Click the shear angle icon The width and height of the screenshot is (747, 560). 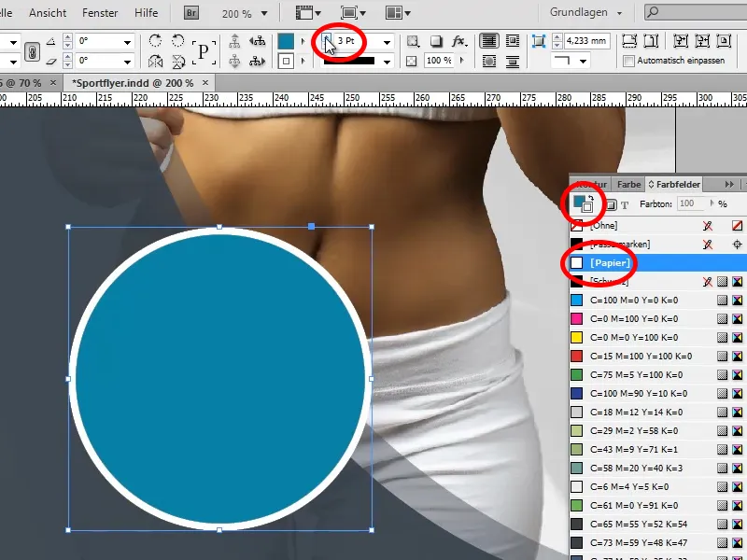pos(51,61)
